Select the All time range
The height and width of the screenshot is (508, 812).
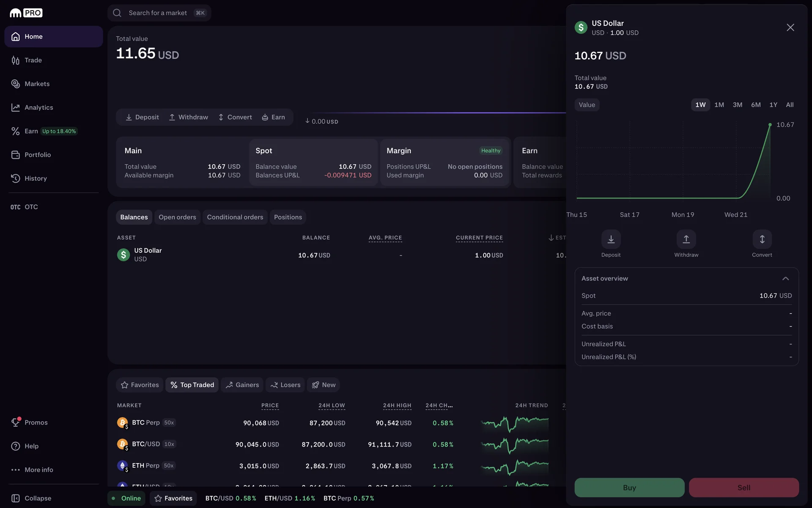tap(789, 105)
